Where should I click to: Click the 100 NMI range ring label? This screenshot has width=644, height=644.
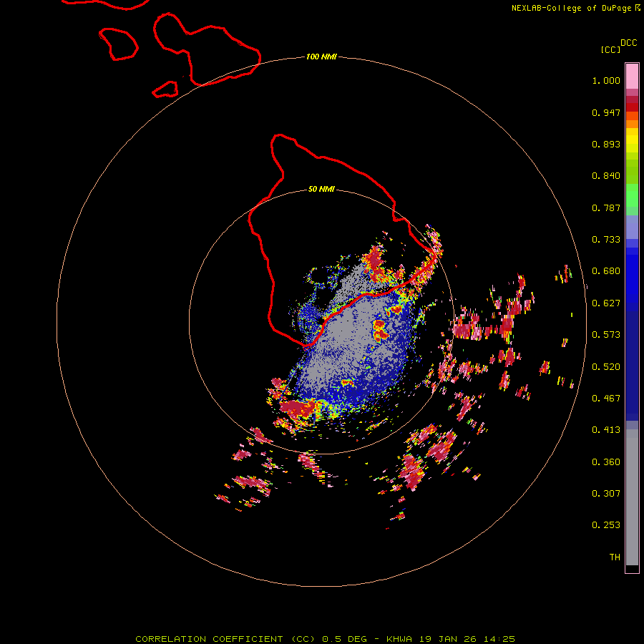[x=321, y=57]
